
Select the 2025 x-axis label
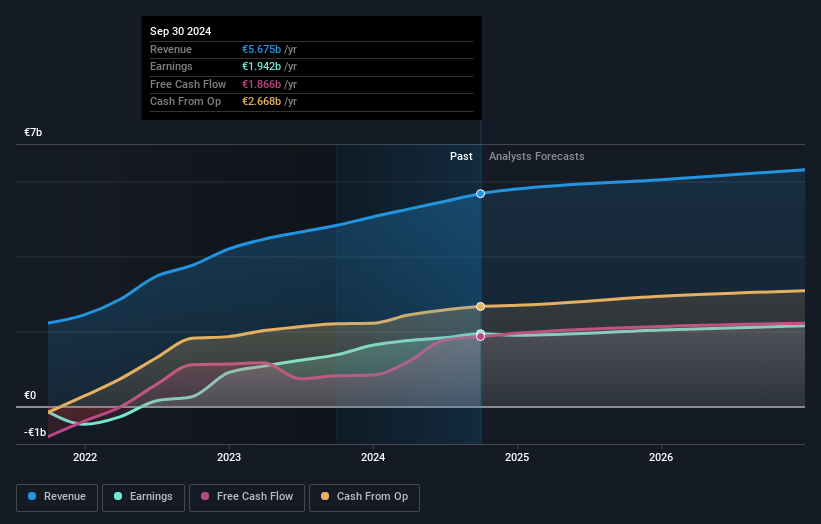(517, 457)
